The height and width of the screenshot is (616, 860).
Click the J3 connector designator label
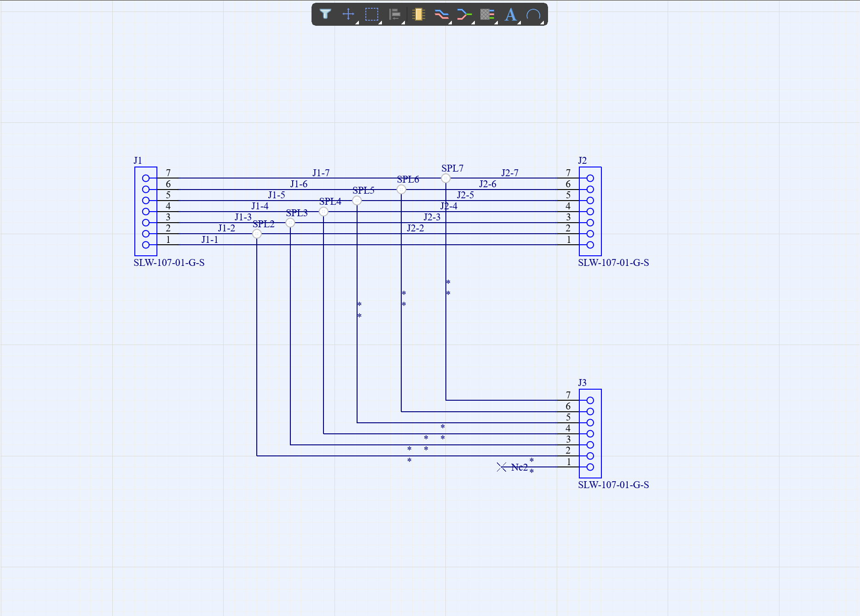coord(582,383)
